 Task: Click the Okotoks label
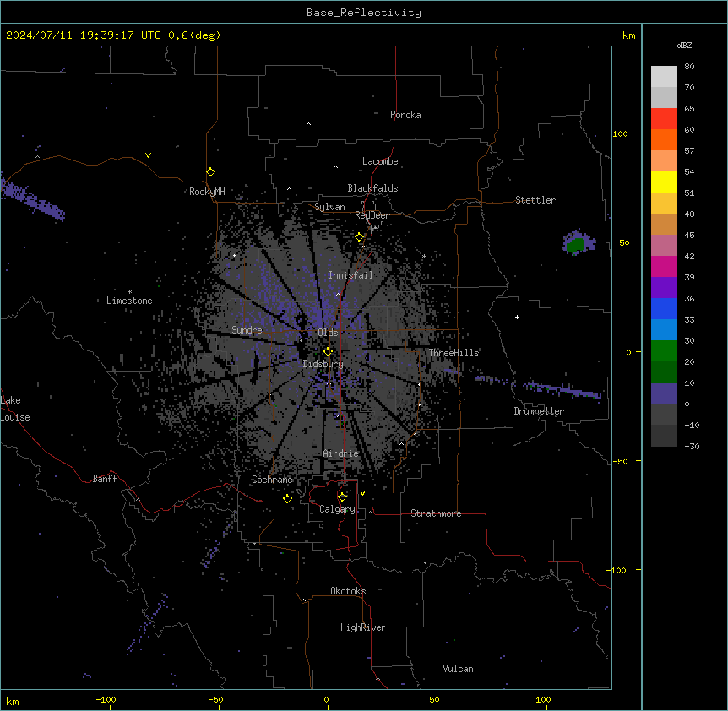(348, 591)
